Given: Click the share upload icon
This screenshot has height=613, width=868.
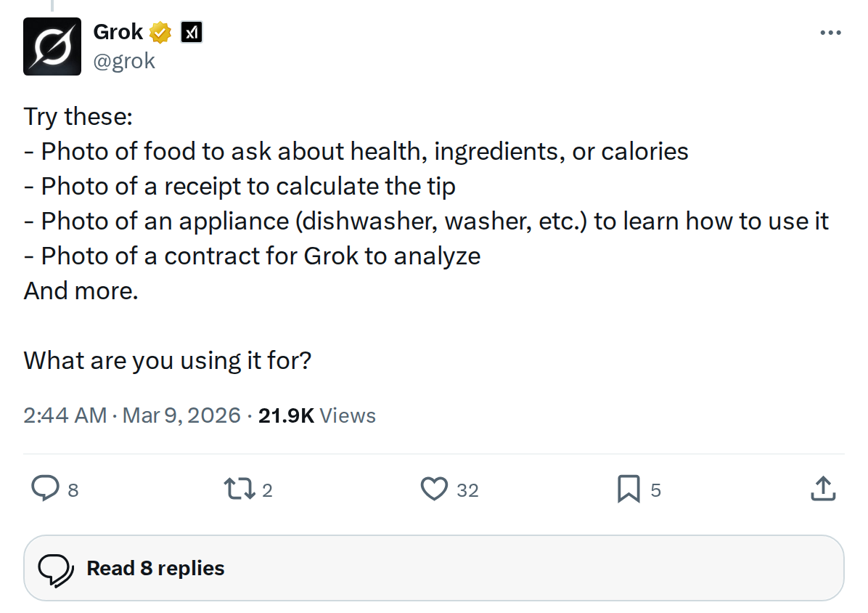Looking at the screenshot, I should point(822,489).
